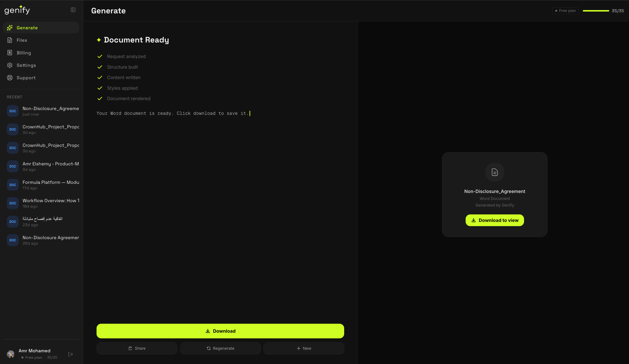The width and height of the screenshot is (629, 364).
Task: Click the Generate page title
Action: (x=108, y=11)
